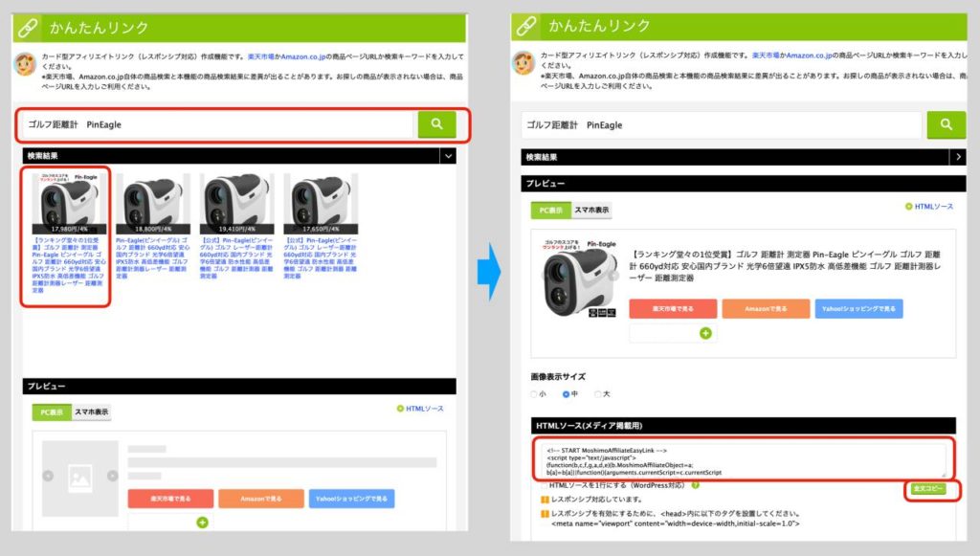Click the Amazon.co.jp link in left panel description
Image resolution: width=980 pixels, height=556 pixels.
pyautogui.click(x=303, y=56)
